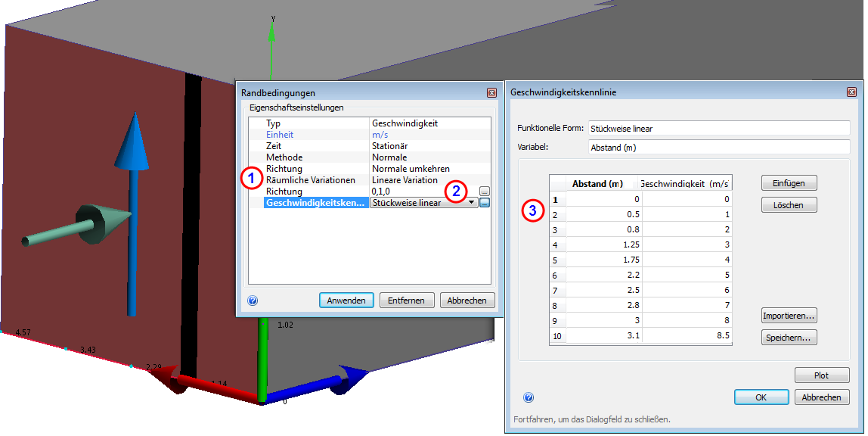Image resolution: width=868 pixels, height=436 pixels.
Task: Open ellipsis button next to Richtung 0,1,0
Action: (485, 192)
